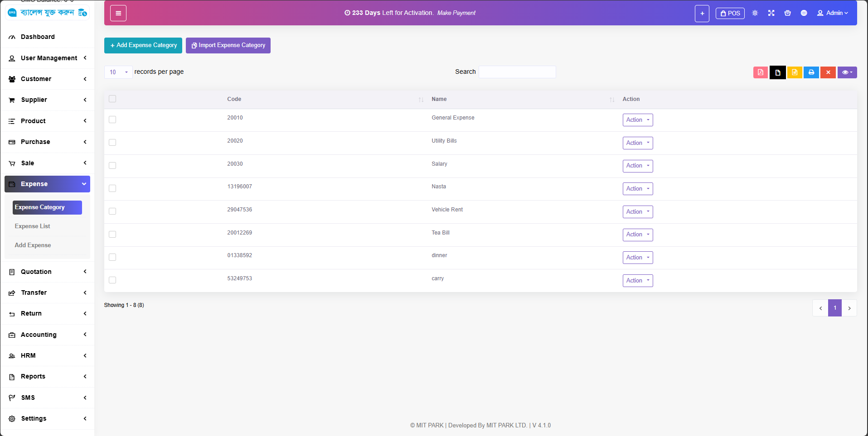
Task: Click the blue print icon button
Action: click(811, 72)
